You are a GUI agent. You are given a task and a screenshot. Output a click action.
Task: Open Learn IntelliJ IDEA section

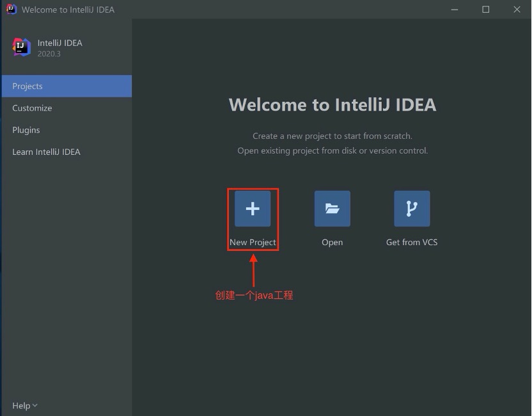pos(66,152)
